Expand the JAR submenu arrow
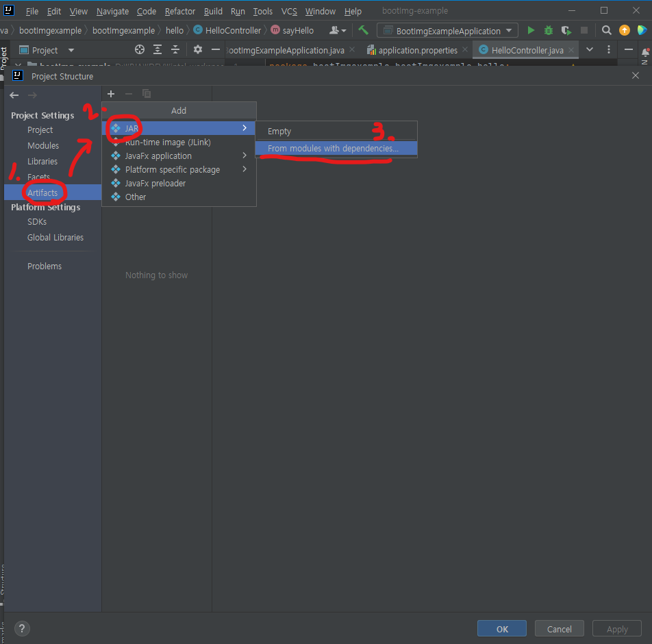 tap(244, 127)
